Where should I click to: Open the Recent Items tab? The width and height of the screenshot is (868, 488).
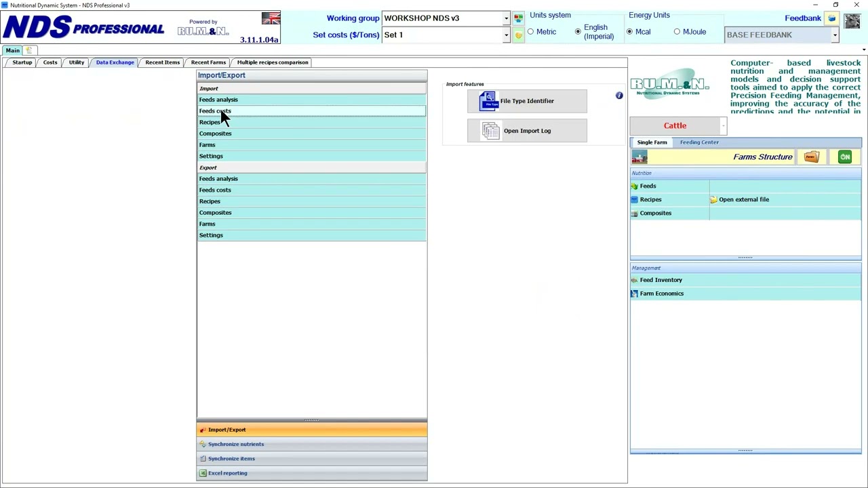[163, 62]
